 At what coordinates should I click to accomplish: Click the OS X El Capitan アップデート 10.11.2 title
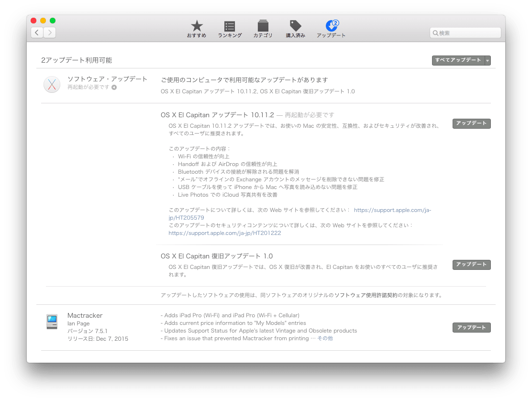coord(217,115)
